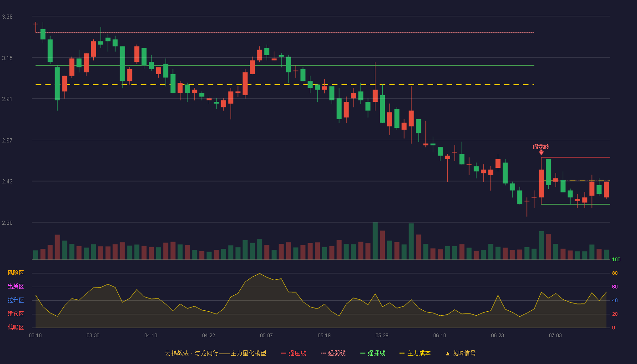Click the 05-29 date label

tap(382, 335)
